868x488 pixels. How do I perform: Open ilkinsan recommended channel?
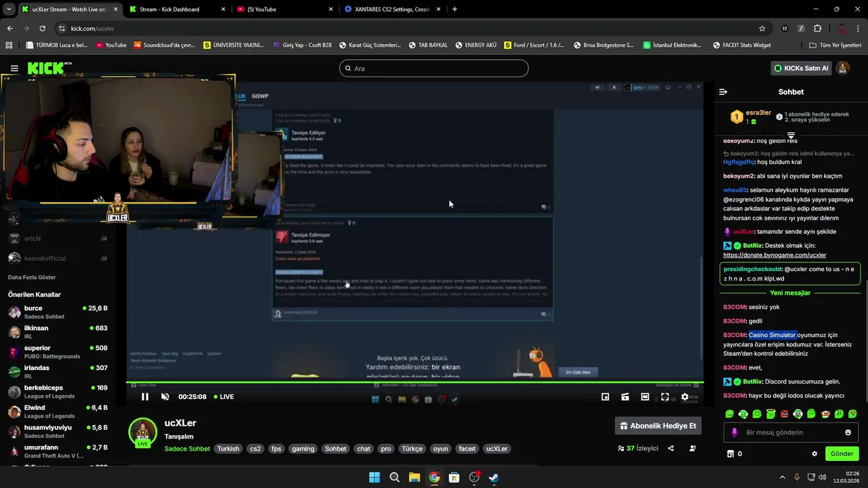(58, 332)
